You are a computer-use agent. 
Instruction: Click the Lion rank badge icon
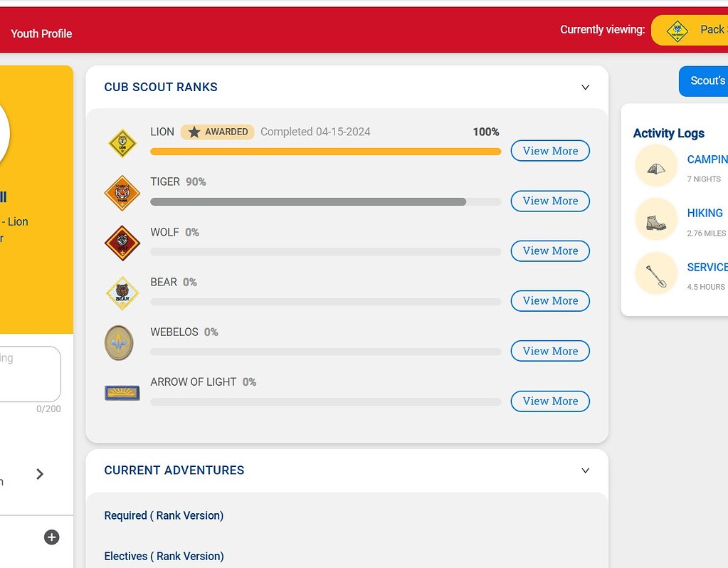click(122, 142)
